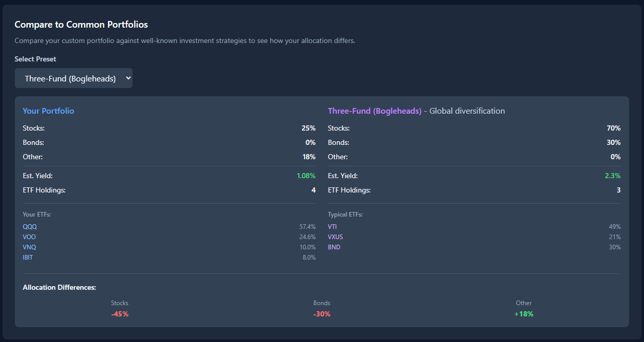Open the VTI ticker link

tap(332, 226)
